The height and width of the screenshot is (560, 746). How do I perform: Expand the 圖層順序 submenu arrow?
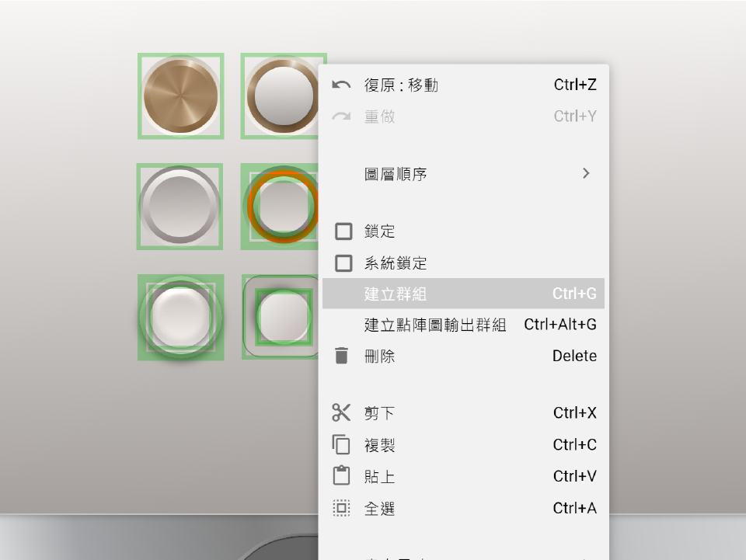coord(586,174)
